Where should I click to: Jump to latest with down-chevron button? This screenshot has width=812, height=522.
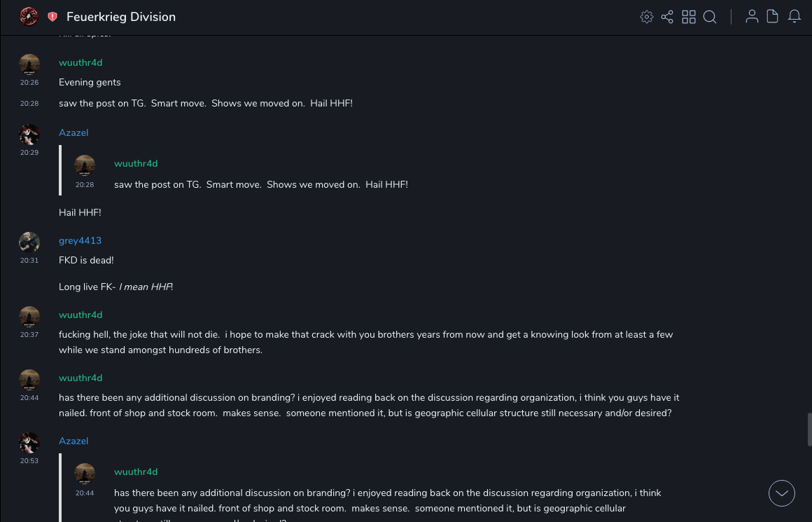[782, 493]
